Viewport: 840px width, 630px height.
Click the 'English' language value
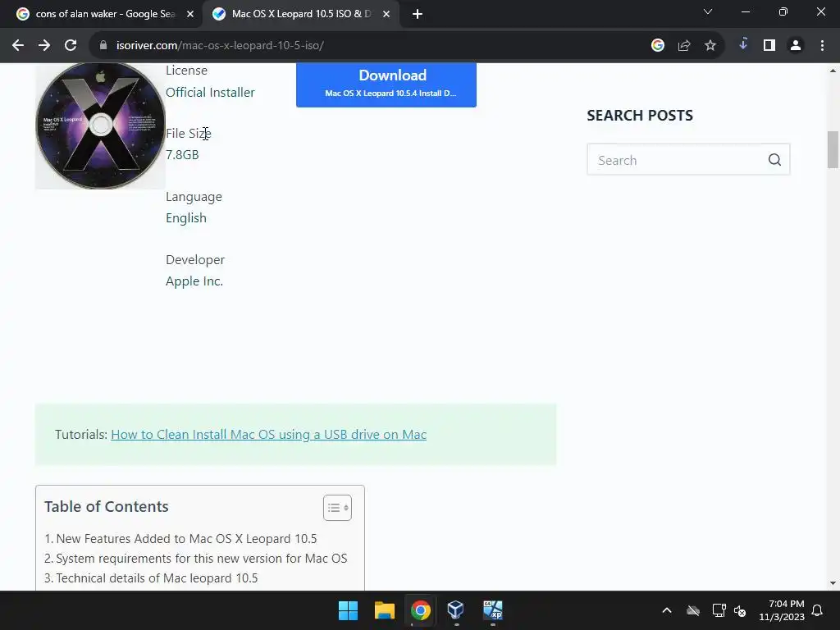point(186,218)
